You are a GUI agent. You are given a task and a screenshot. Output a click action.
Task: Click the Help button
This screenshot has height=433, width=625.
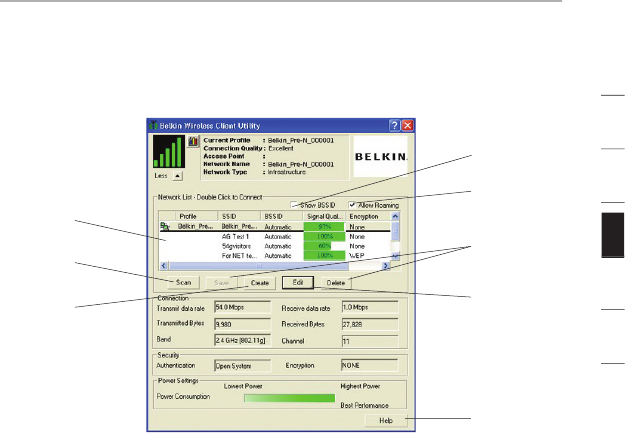click(x=386, y=420)
